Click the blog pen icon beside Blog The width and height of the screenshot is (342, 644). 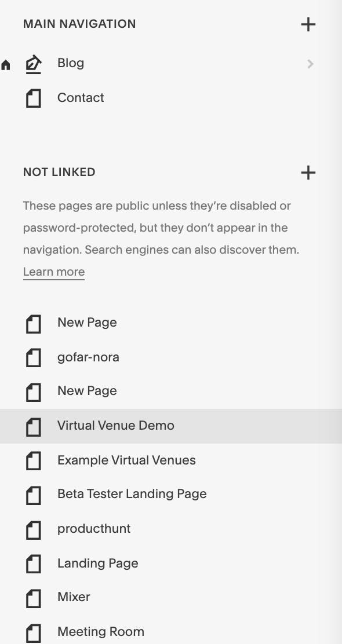[33, 64]
